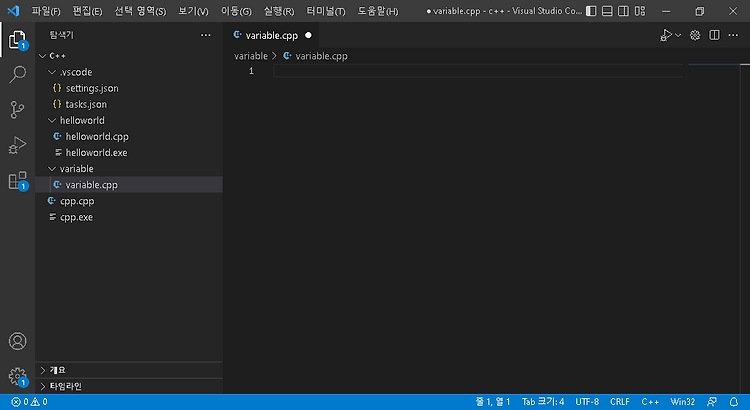Viewport: 750px width, 410px height.
Task: Open the Accounts menu icon
Action: 17,341
